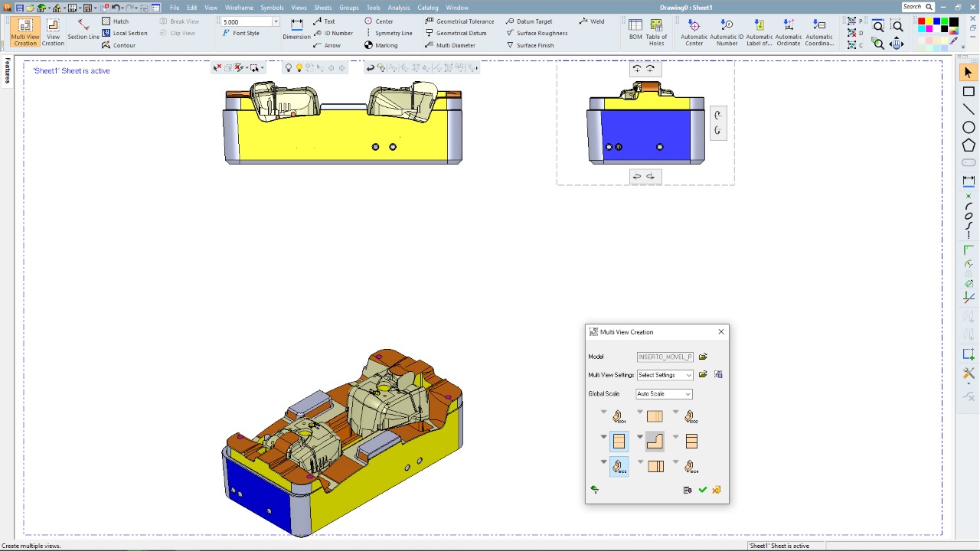Image resolution: width=980 pixels, height=551 pixels.
Task: Toggle the bottom-center projected view
Action: (655, 466)
